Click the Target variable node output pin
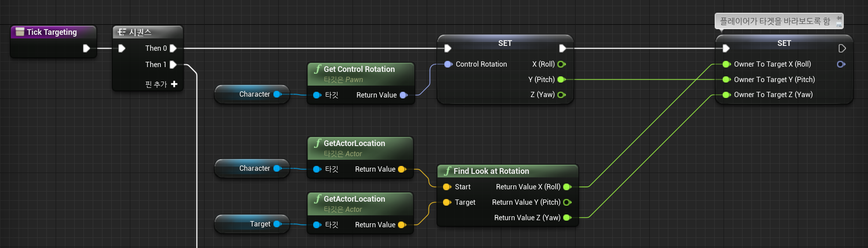Viewport: 868px width, 248px height. [277, 224]
